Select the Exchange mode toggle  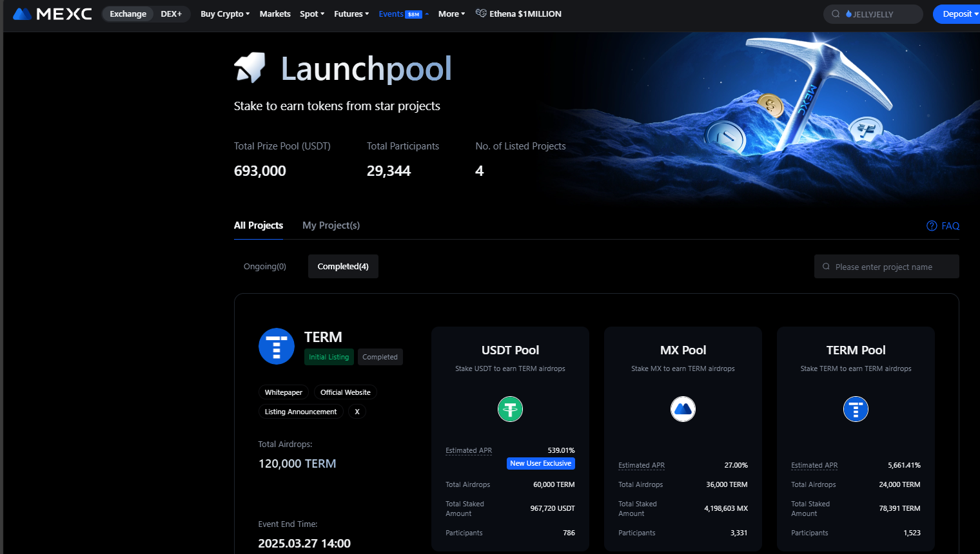(x=128, y=14)
